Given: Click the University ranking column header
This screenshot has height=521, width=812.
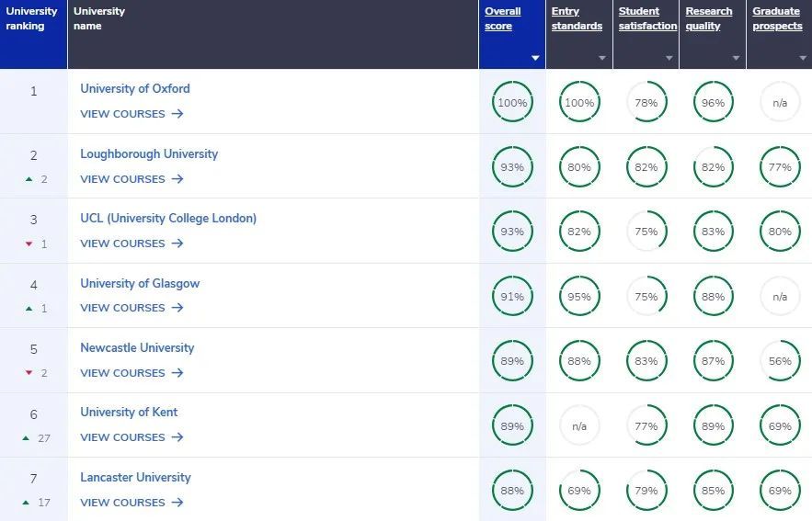Looking at the screenshot, I should tap(34, 34).
